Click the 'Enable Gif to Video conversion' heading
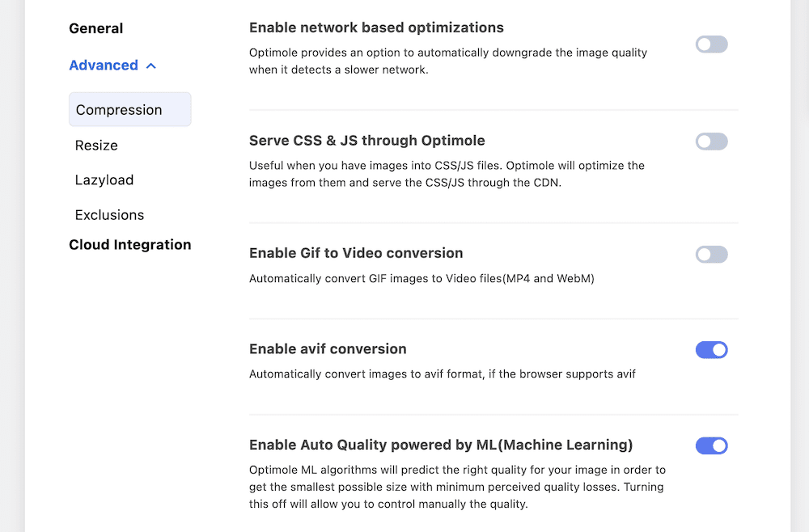The width and height of the screenshot is (809, 532). [x=356, y=253]
